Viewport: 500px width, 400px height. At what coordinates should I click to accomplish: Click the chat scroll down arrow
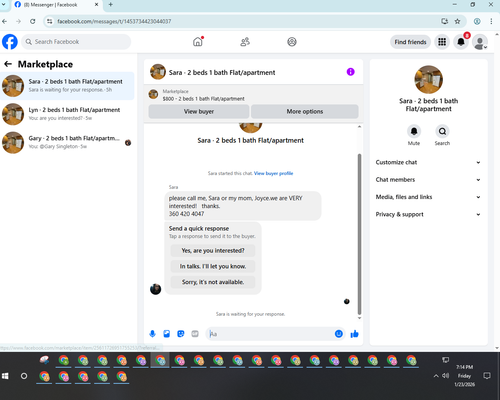[359, 318]
